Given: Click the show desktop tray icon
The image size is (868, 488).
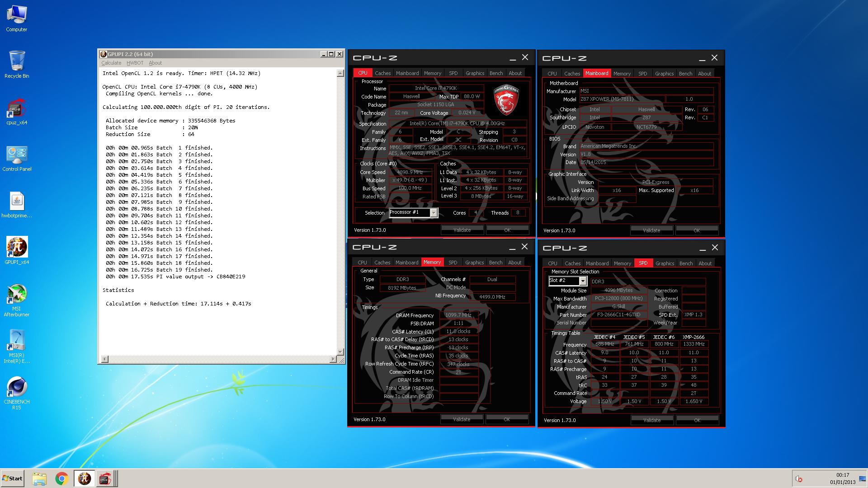Looking at the screenshot, I should pyautogui.click(x=863, y=479).
